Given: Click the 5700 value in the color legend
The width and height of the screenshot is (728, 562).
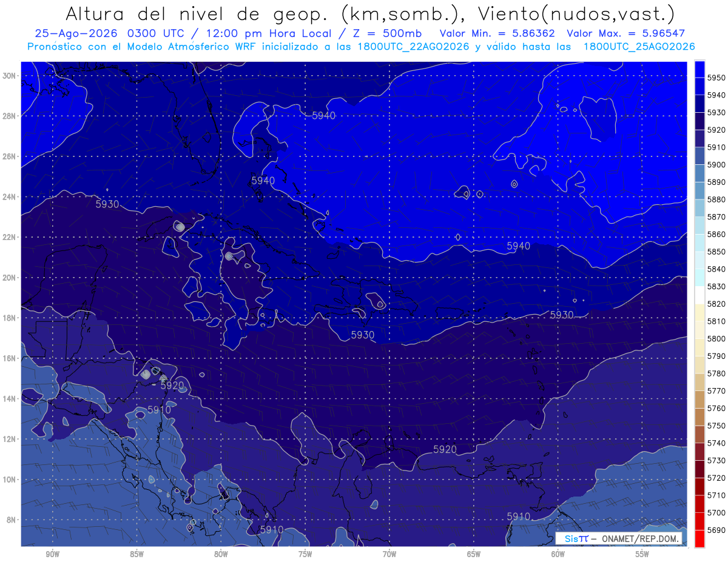Looking at the screenshot, I should pyautogui.click(x=716, y=512).
